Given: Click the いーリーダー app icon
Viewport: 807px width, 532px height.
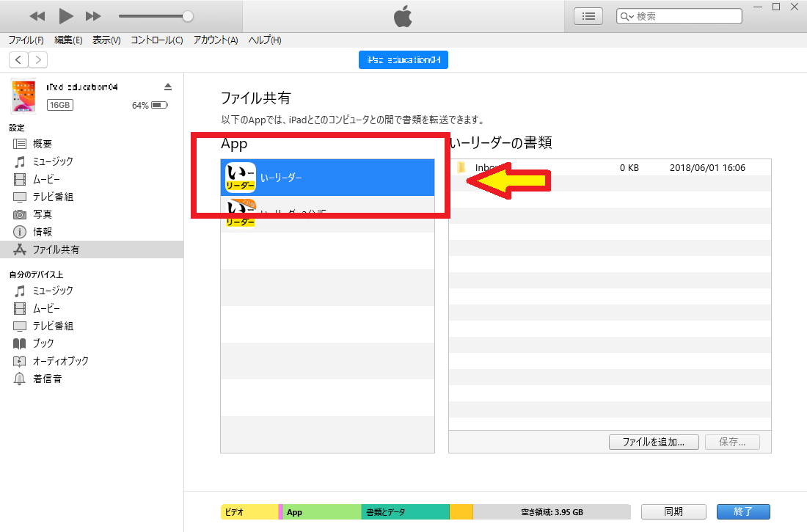Looking at the screenshot, I should click(241, 178).
